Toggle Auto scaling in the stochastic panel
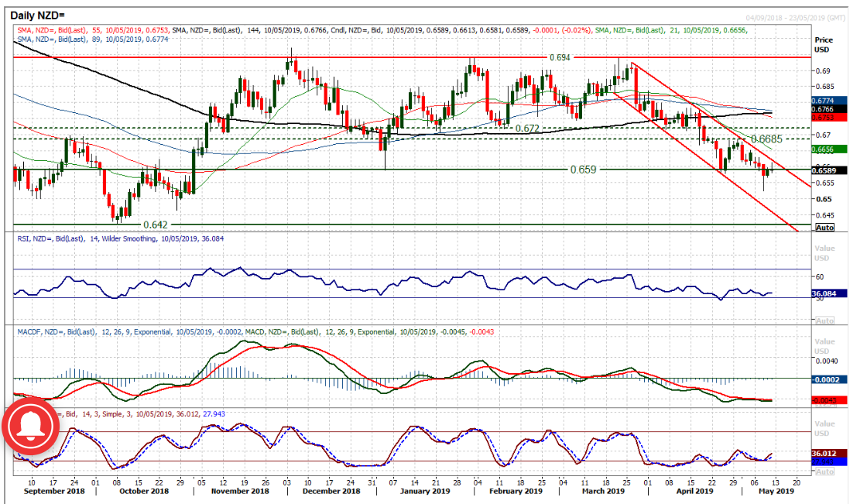 (825, 471)
